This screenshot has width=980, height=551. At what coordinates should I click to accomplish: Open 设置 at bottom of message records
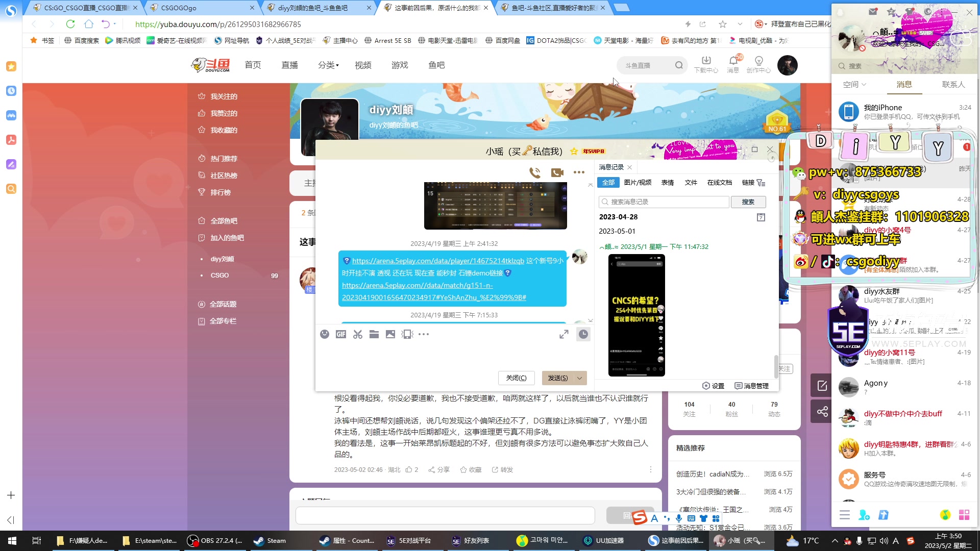713,386
